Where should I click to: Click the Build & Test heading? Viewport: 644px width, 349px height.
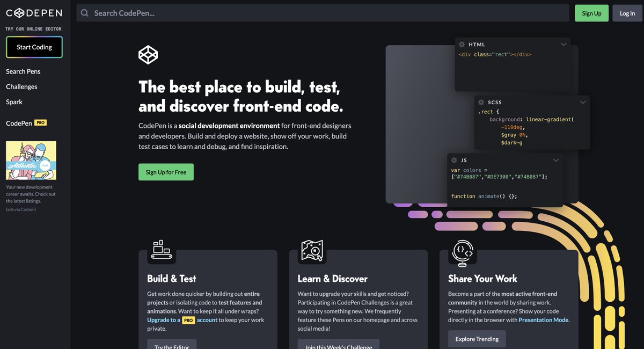coord(172,279)
